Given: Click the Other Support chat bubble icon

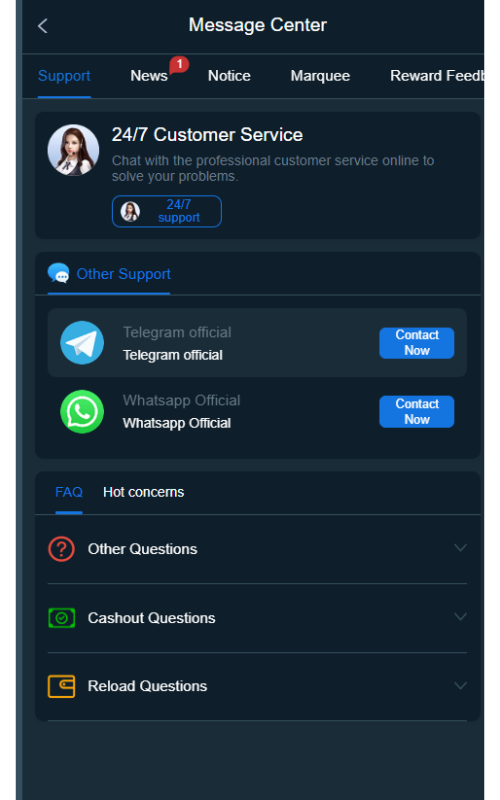Looking at the screenshot, I should click(x=59, y=273).
